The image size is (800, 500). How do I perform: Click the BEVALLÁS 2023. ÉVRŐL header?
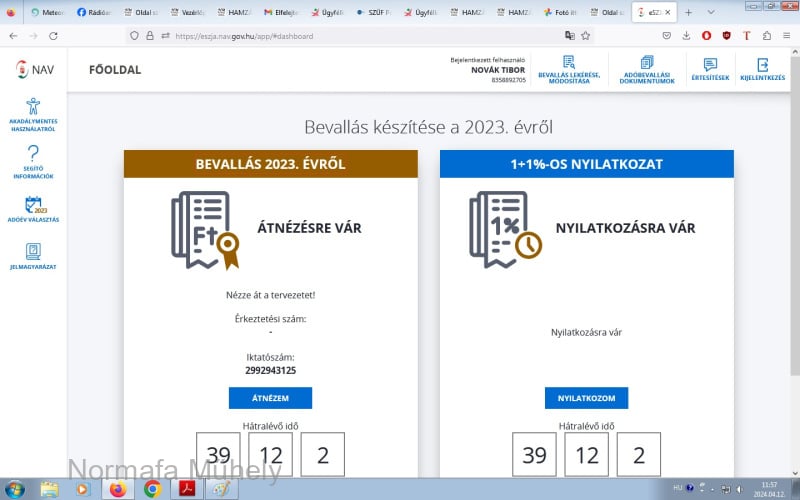click(270, 164)
